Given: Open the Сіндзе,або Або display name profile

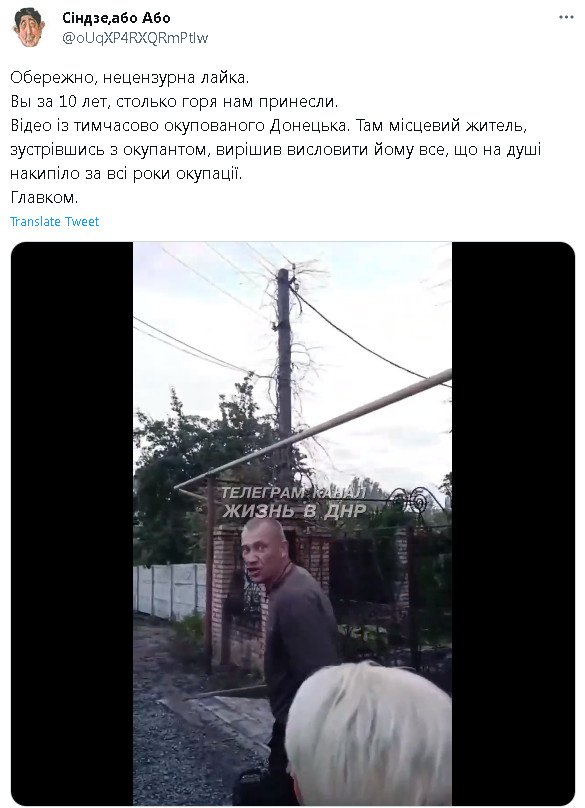Looking at the screenshot, I should (x=116, y=18).
